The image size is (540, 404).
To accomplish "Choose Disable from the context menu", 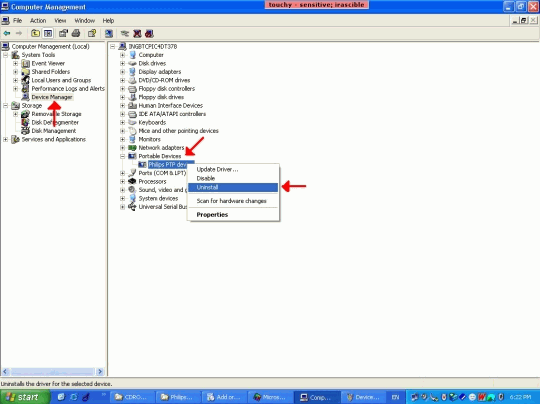I will [233, 178].
